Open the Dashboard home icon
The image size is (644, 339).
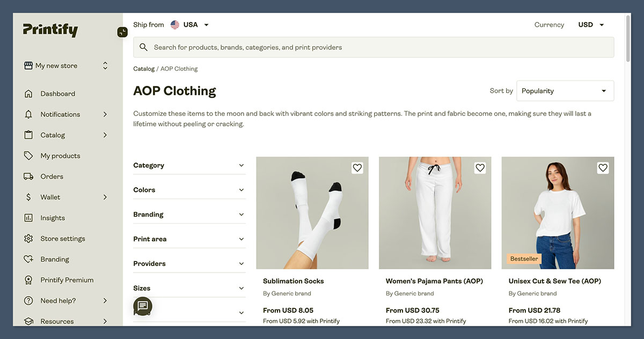28,93
